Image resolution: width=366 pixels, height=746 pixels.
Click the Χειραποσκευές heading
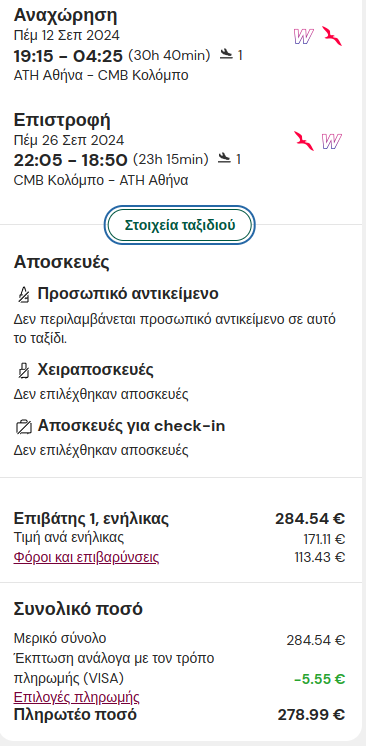tap(96, 370)
